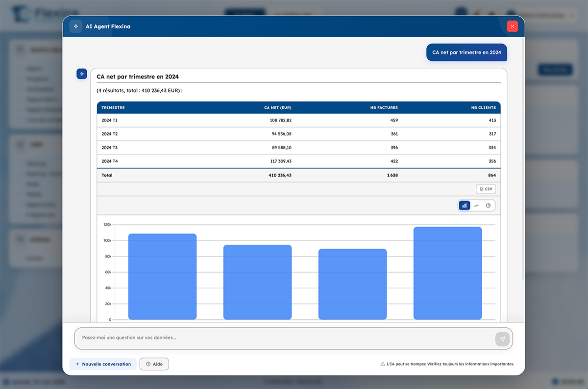Click the 120k axis label on the chart
This screenshot has width=588, height=389.
107,225
